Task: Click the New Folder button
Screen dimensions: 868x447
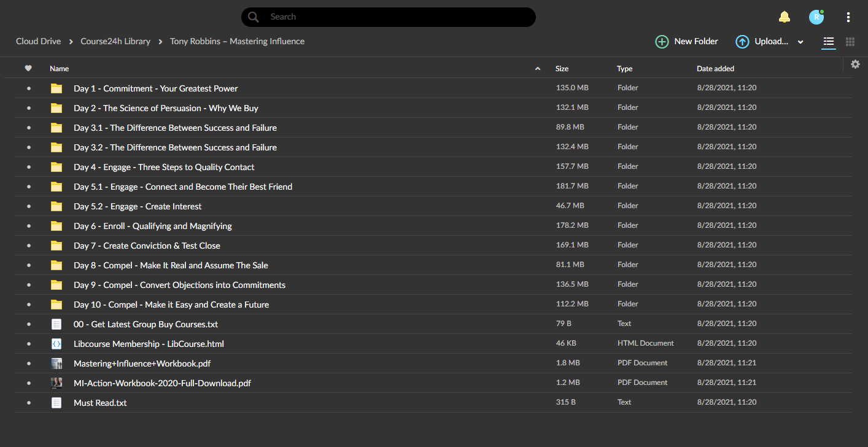Action: coord(687,41)
